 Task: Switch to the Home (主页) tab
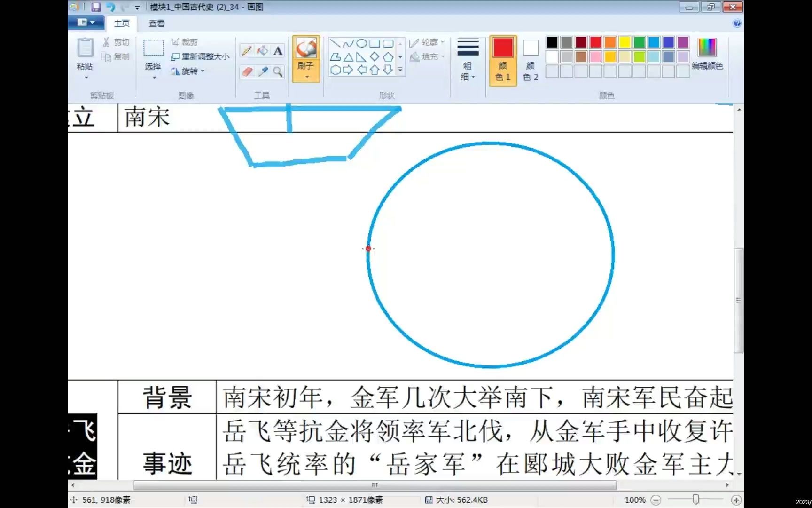122,24
